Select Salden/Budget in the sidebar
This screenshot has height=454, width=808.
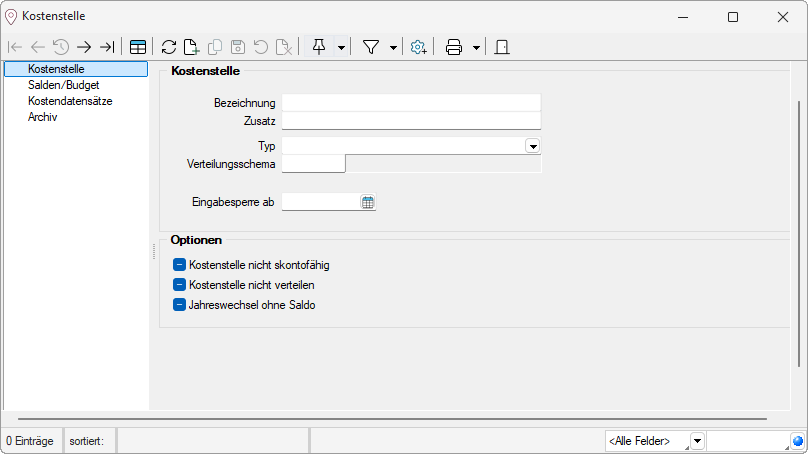click(x=63, y=85)
